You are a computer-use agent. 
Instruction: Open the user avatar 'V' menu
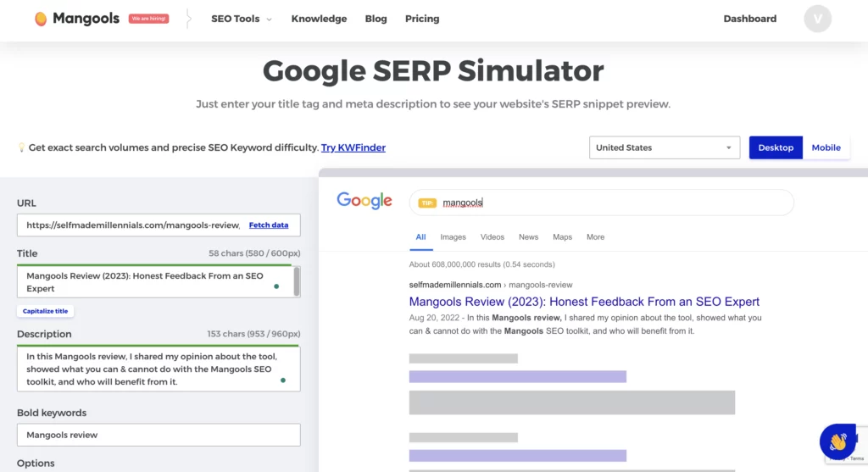(817, 19)
